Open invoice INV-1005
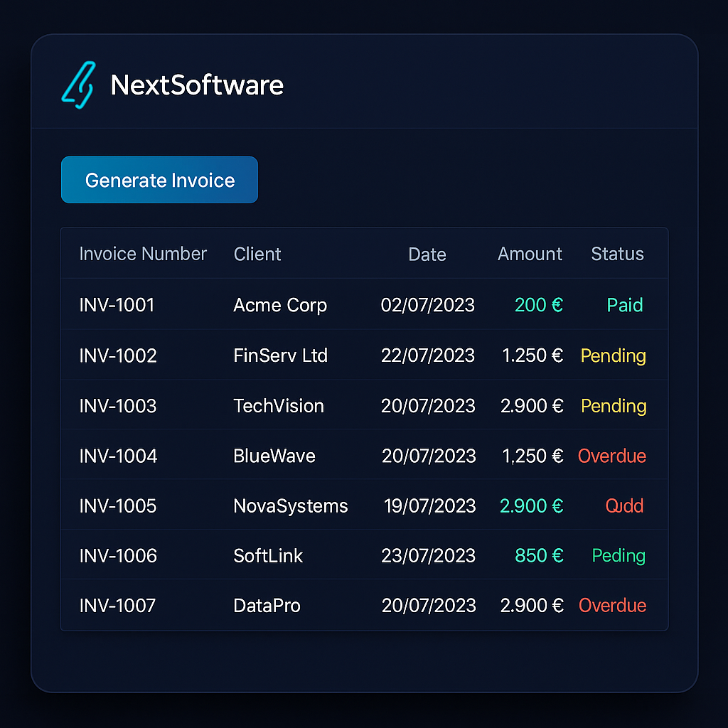Image resolution: width=728 pixels, height=728 pixels. coord(118,506)
